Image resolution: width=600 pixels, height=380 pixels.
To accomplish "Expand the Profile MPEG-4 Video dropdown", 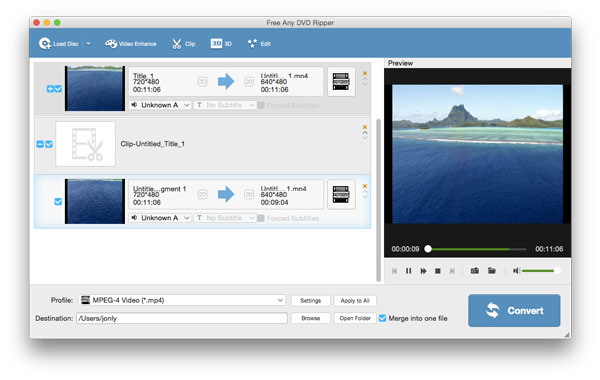I will click(x=182, y=300).
